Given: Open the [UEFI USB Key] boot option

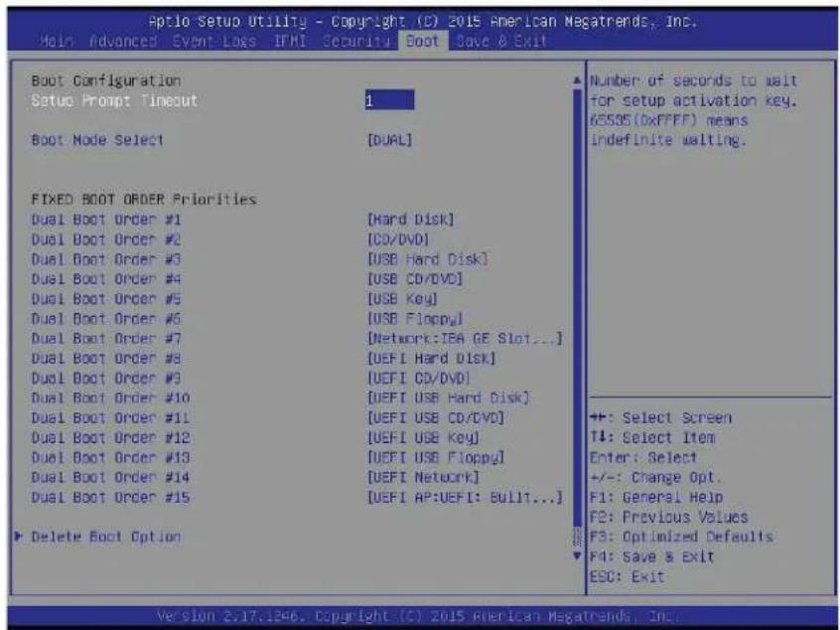Looking at the screenshot, I should click(423, 438).
